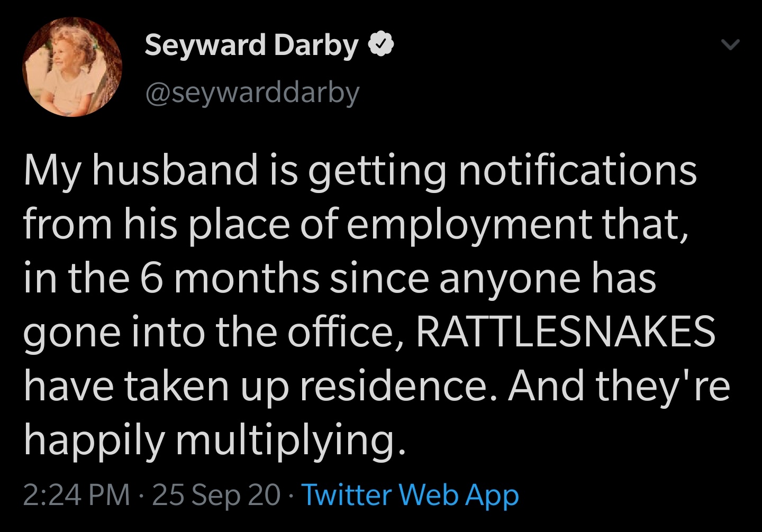Click the word RATTLESNAKES in the tweet
The height and width of the screenshot is (532, 762).
pyautogui.click(x=565, y=332)
